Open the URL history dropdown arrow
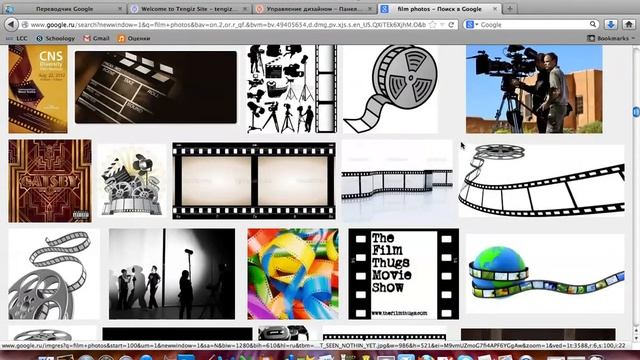Viewport: 640px width, 360px height. tap(442, 25)
